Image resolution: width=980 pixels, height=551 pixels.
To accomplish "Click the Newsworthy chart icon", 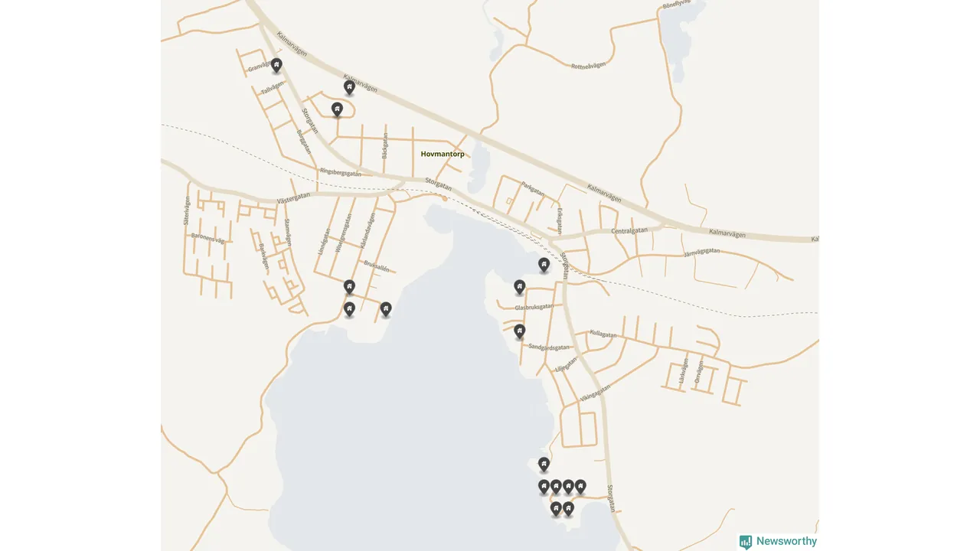I will pos(746,542).
